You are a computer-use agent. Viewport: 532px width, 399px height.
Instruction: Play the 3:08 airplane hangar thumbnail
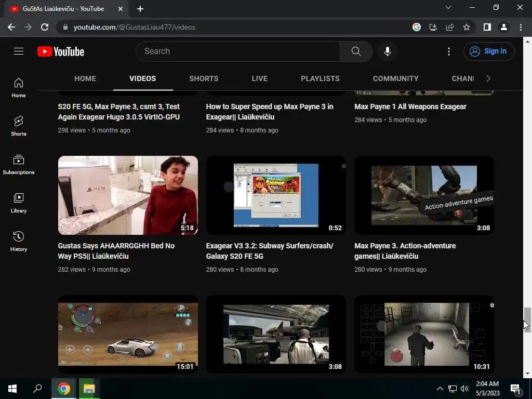(x=276, y=334)
